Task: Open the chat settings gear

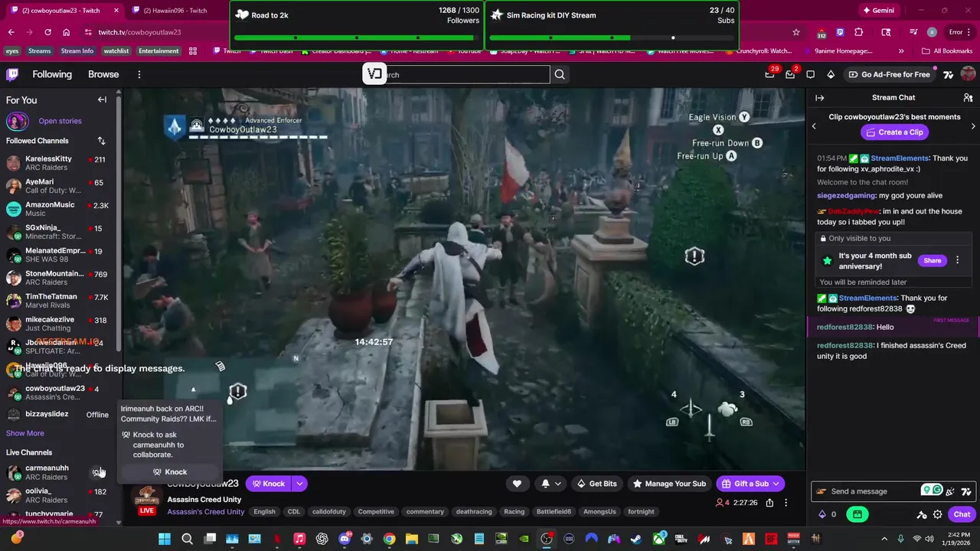Action: pos(937,514)
